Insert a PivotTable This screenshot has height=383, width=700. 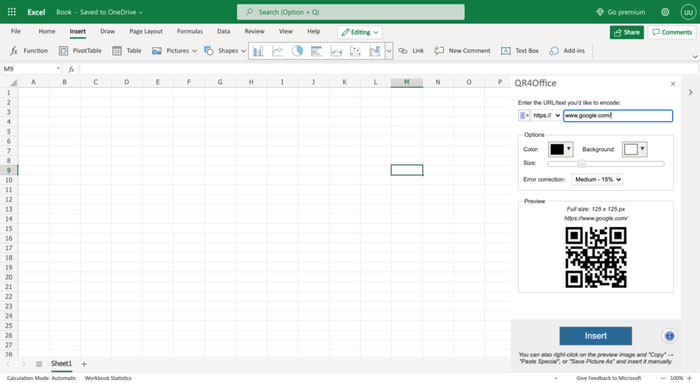pos(80,51)
